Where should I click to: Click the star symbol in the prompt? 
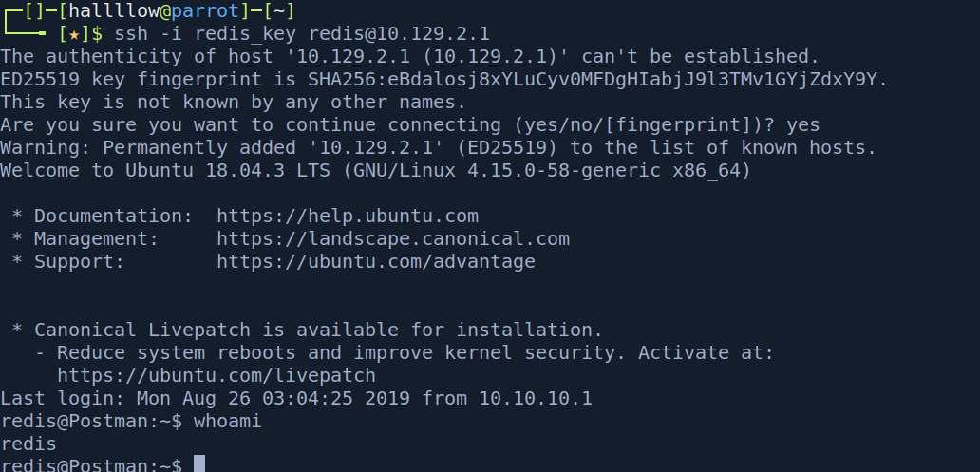[74, 34]
